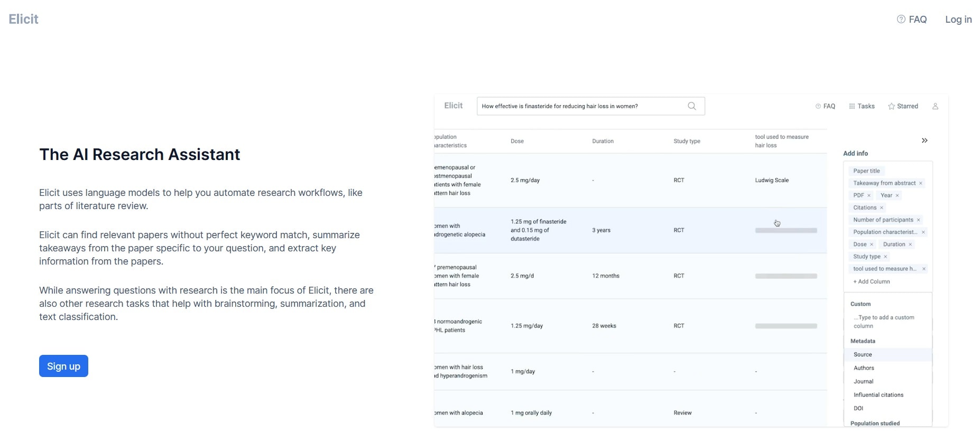Click the Duration column header
Viewport: 980px width, 433px height.
point(603,141)
